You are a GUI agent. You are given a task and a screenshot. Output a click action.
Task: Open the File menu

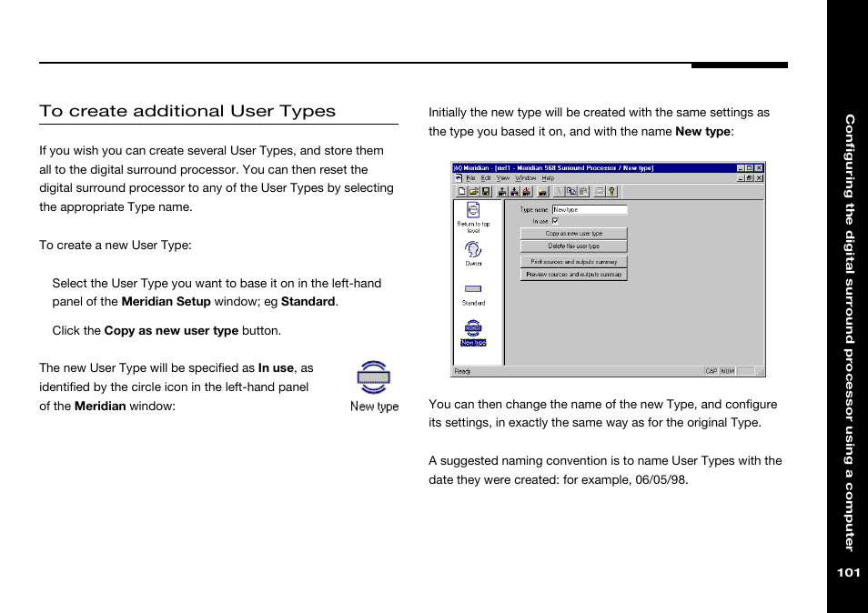[470, 178]
